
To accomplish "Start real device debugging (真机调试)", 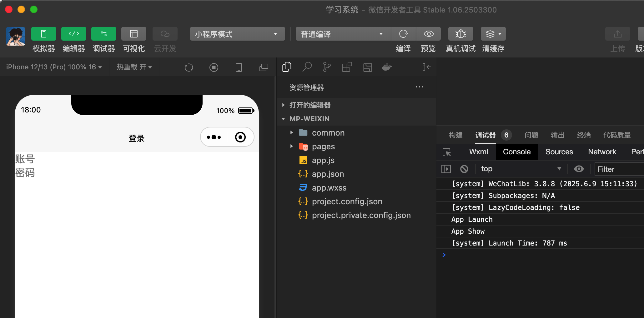I will 461,34.
